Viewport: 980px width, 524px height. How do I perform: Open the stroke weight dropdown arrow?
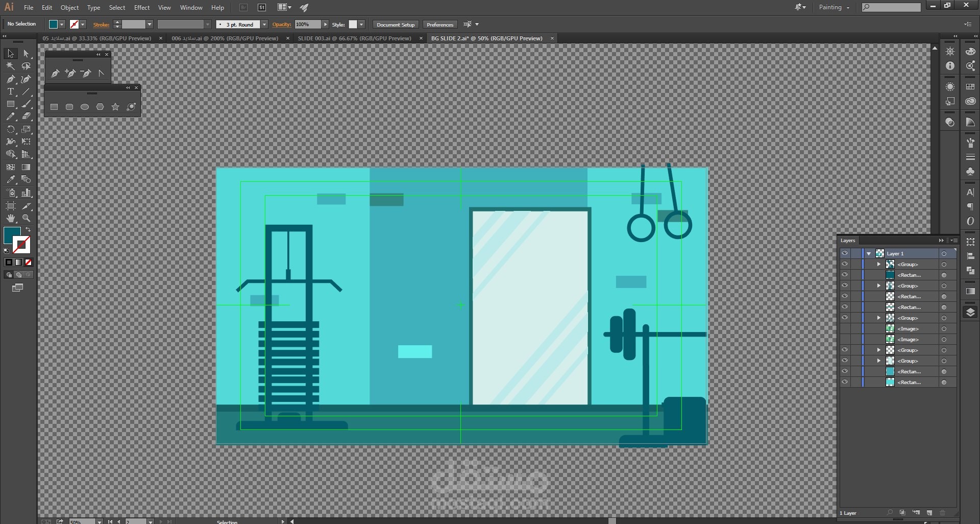tap(150, 25)
